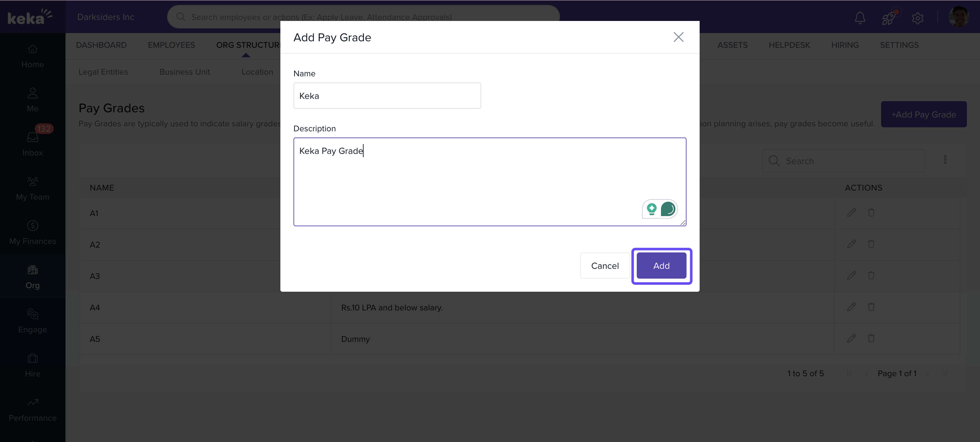
Task: Open the Helpdesk tab
Action: [x=789, y=45]
